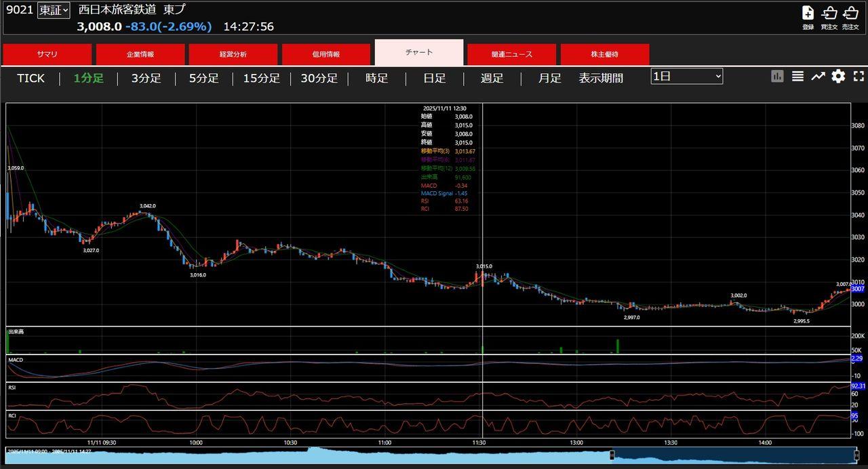
Task: Open the 東証 exchange dropdown
Action: pyautogui.click(x=54, y=10)
